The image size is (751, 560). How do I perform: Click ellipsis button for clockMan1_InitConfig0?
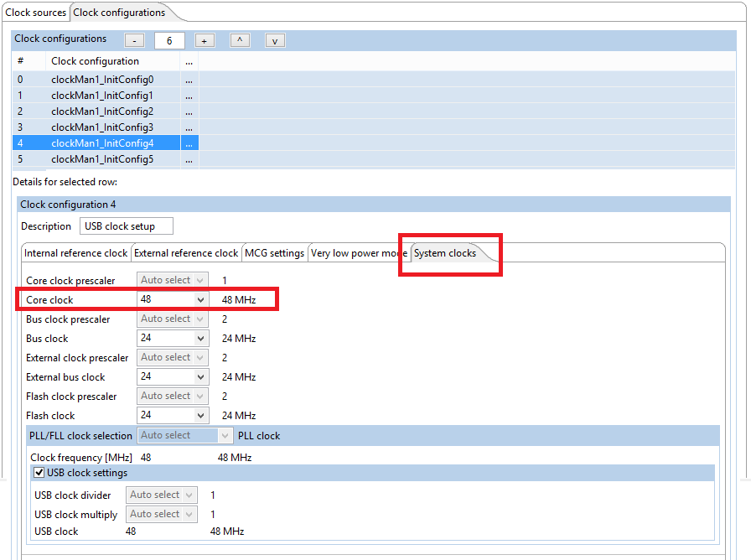[x=189, y=80]
